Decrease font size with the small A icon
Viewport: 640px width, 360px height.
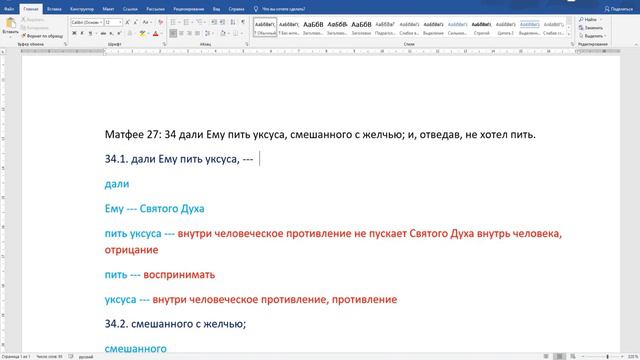(136, 22)
